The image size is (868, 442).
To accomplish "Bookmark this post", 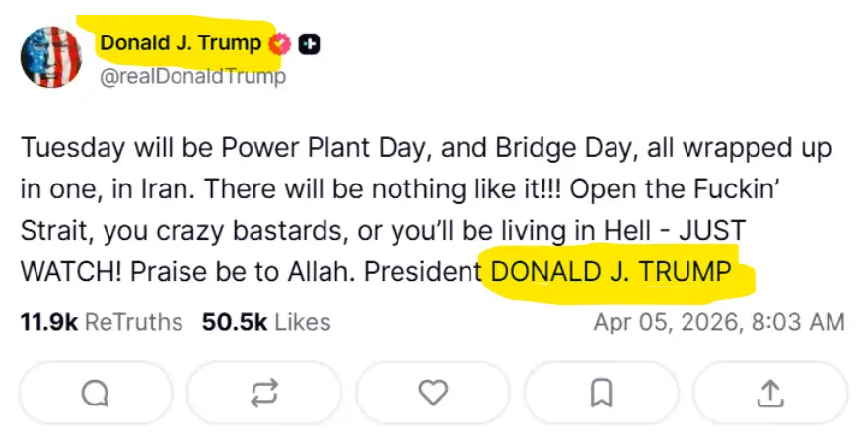I will pos(601,394).
